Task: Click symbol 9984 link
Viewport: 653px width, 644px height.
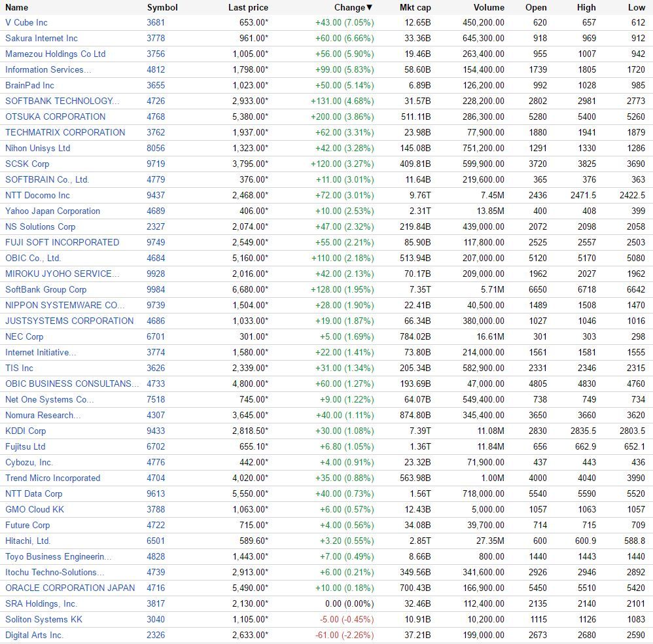Action: [x=156, y=289]
